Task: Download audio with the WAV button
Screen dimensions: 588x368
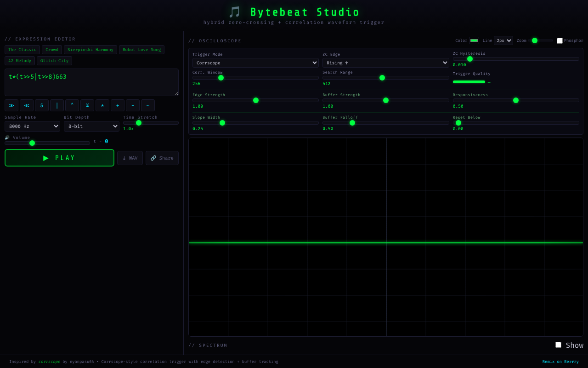Action: [x=130, y=158]
